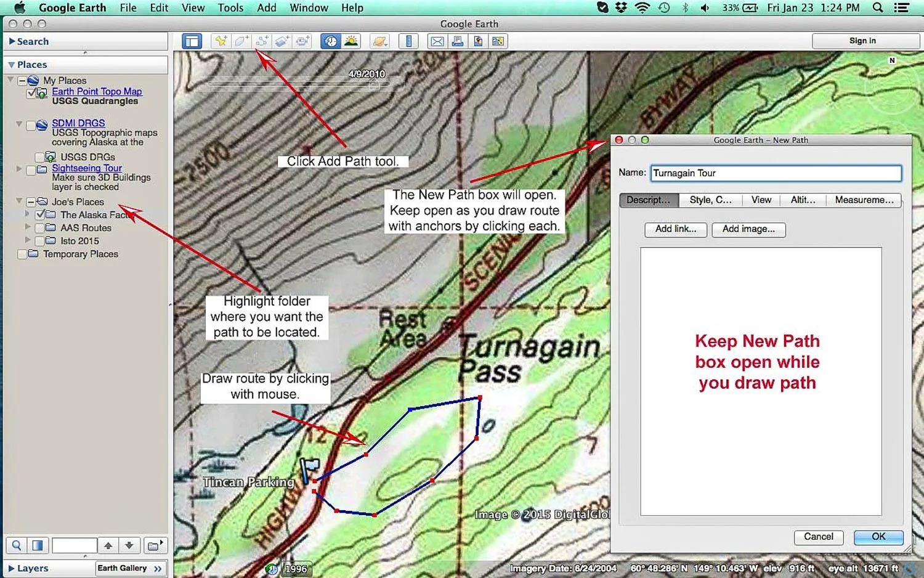Open the Wi-Fi menu bar icon
The height and width of the screenshot is (578, 924).
click(642, 7)
